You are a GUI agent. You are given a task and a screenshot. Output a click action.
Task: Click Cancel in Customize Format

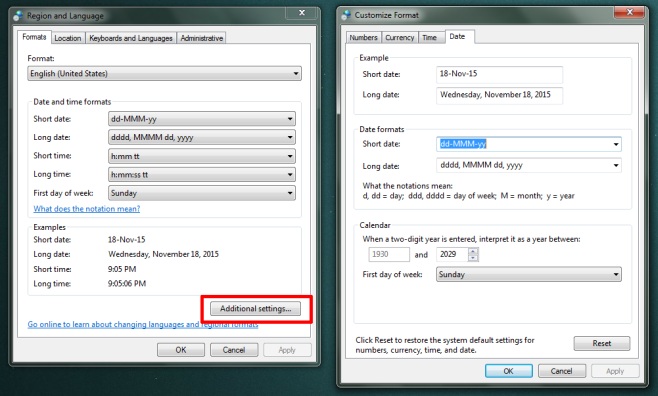561,371
